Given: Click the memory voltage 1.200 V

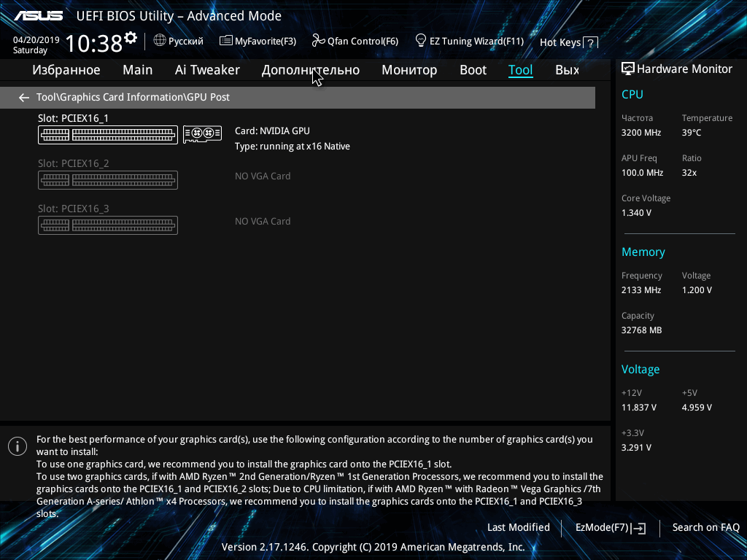Looking at the screenshot, I should pos(697,290).
